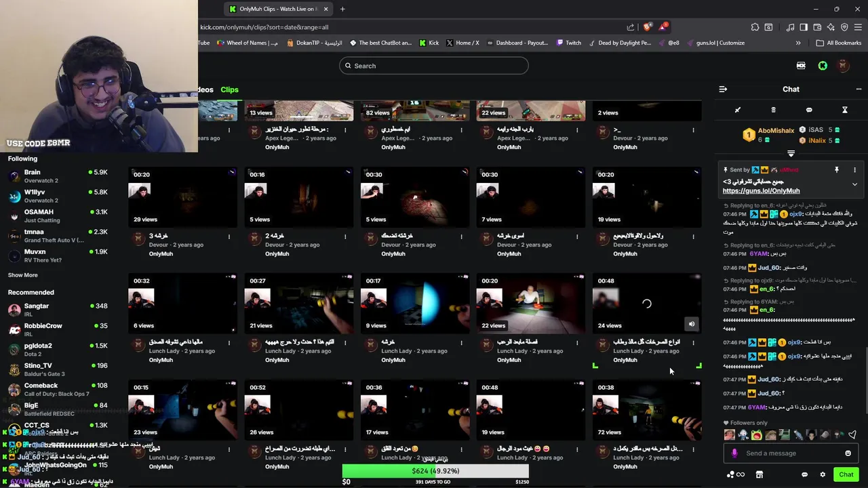Open options for the 00:48 clip with 24 views
This screenshot has width=868, height=488.
[x=693, y=343]
